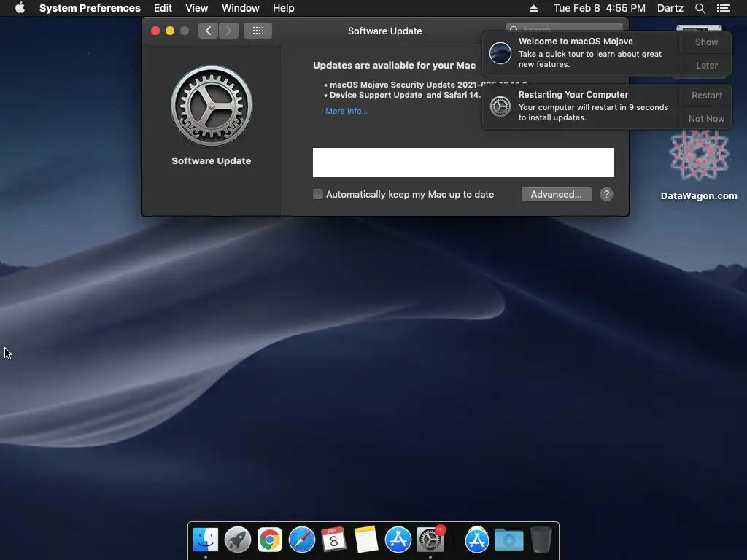The height and width of the screenshot is (560, 747).
Task: Open the Edit menu
Action: coord(163,8)
